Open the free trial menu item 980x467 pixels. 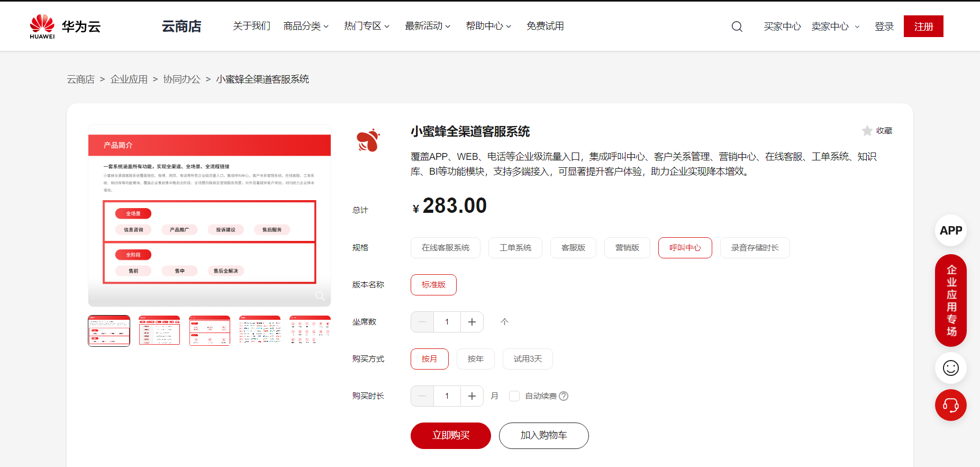pos(545,26)
